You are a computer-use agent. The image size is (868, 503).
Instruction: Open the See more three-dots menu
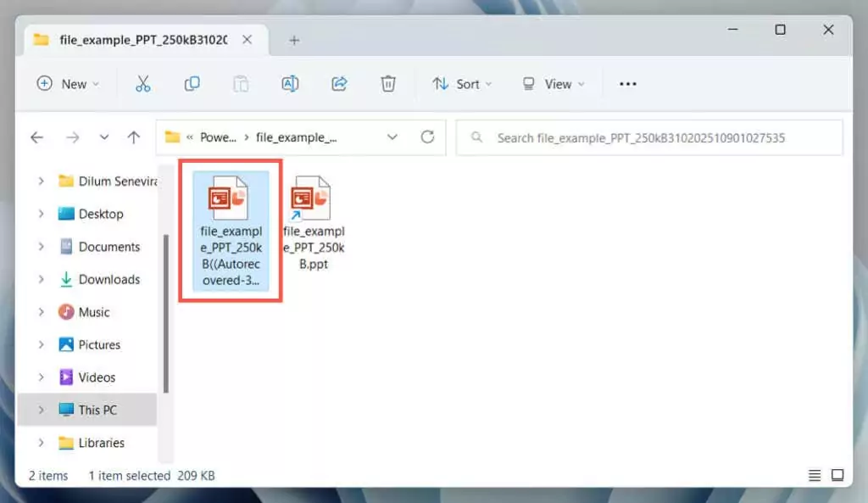click(627, 83)
